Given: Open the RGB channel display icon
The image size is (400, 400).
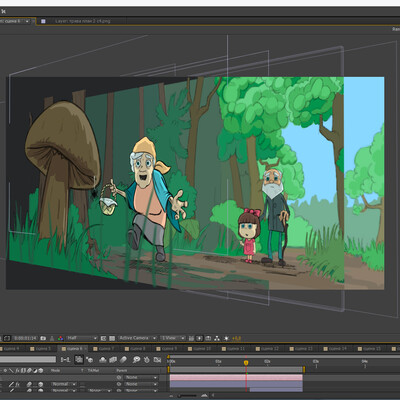Looking at the screenshot, I should point(61,338).
